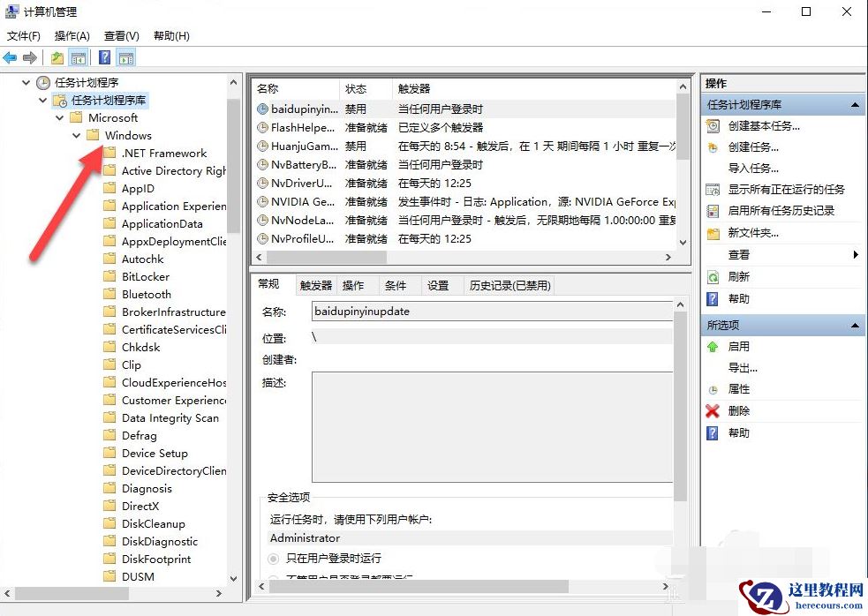The height and width of the screenshot is (616, 868).
Task: Click the 刷新 refresh icon
Action: click(x=712, y=274)
